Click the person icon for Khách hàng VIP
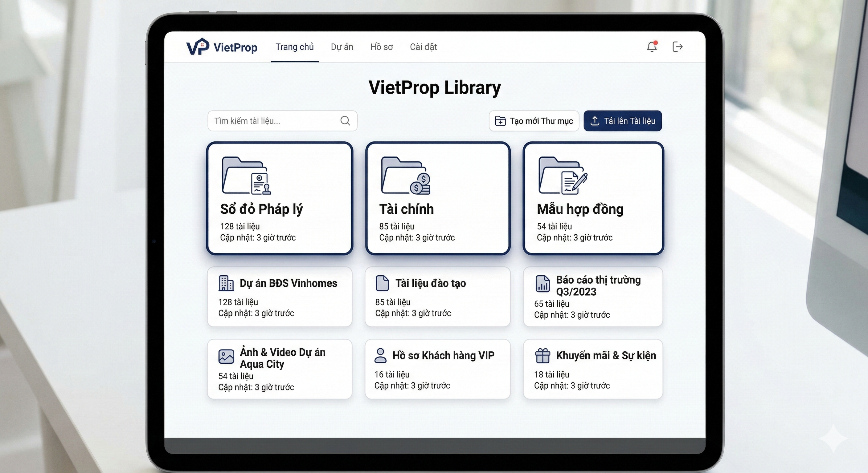 [380, 355]
